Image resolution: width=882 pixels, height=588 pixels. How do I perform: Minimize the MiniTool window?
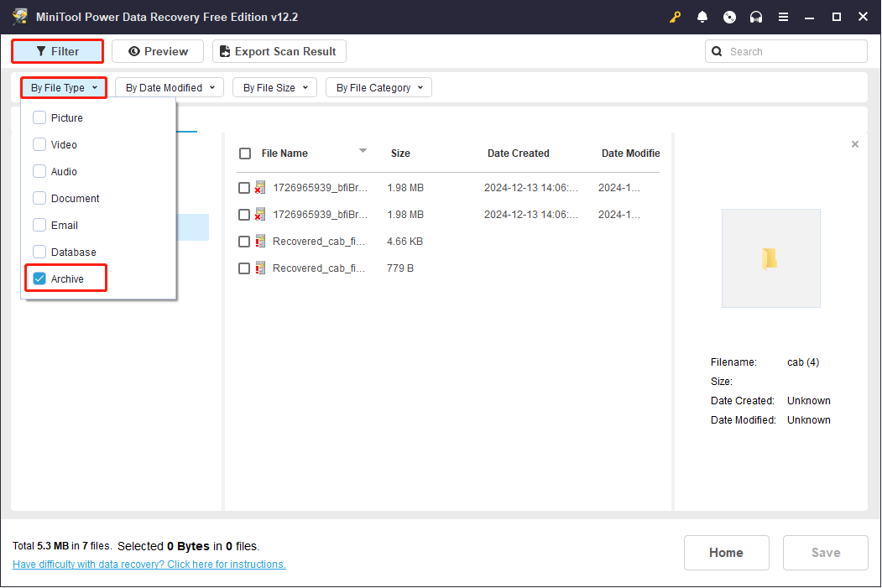pyautogui.click(x=810, y=17)
